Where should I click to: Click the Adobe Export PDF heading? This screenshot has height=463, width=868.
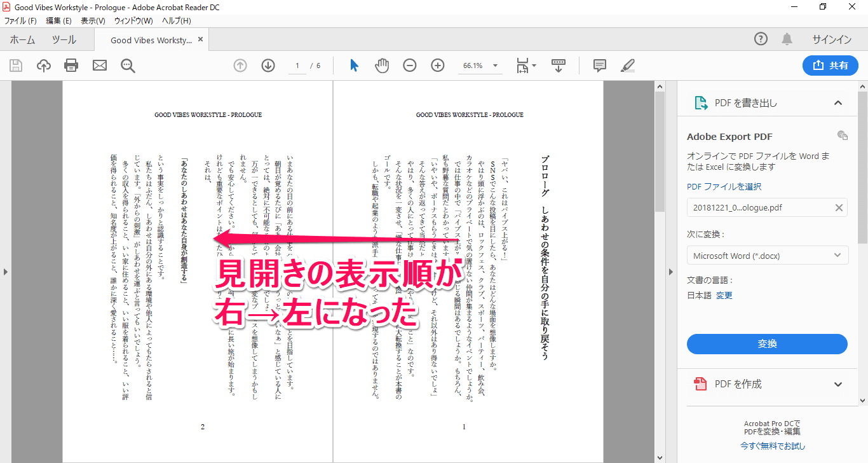tap(729, 137)
